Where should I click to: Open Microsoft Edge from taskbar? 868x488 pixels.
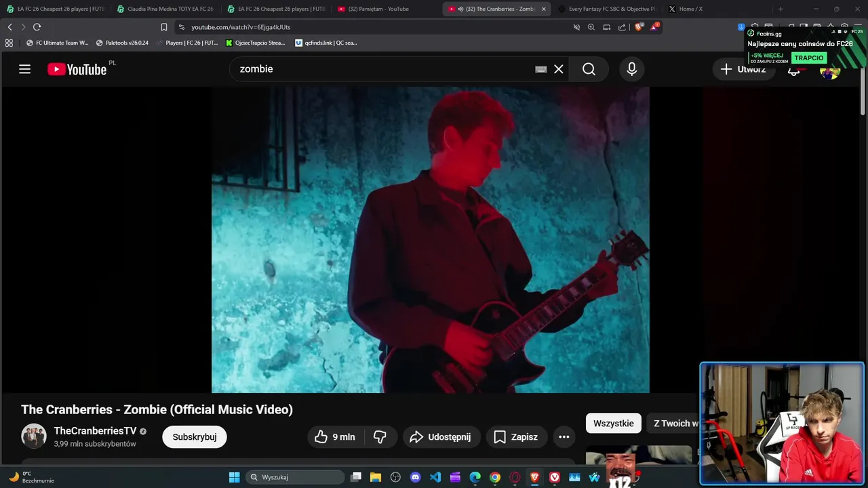point(475,477)
